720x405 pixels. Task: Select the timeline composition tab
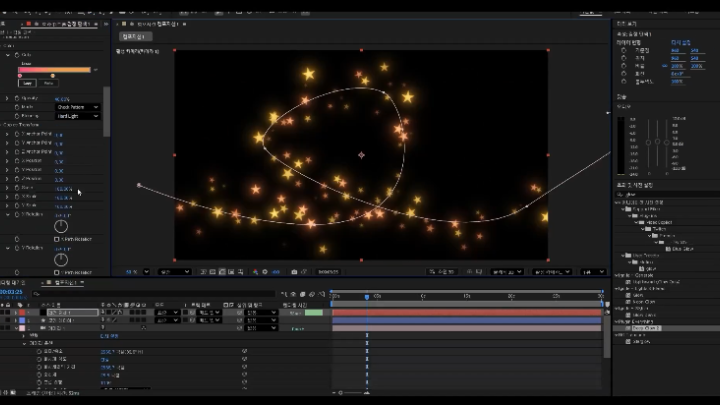tap(66, 282)
